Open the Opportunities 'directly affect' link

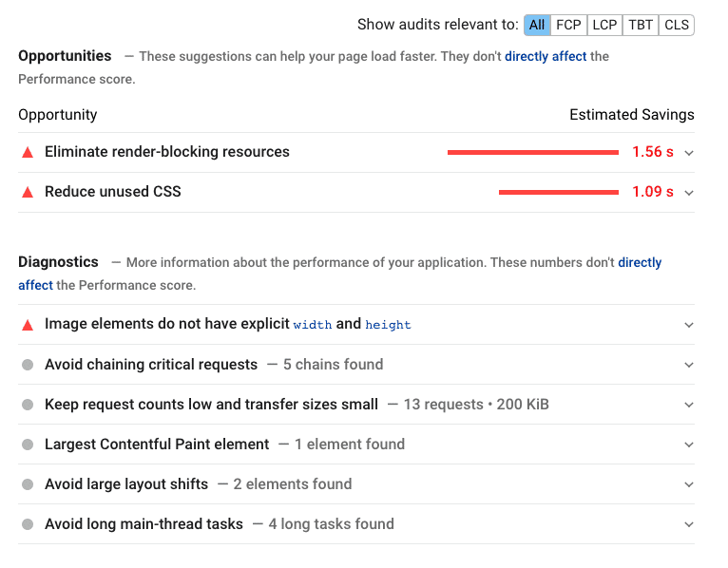(546, 56)
